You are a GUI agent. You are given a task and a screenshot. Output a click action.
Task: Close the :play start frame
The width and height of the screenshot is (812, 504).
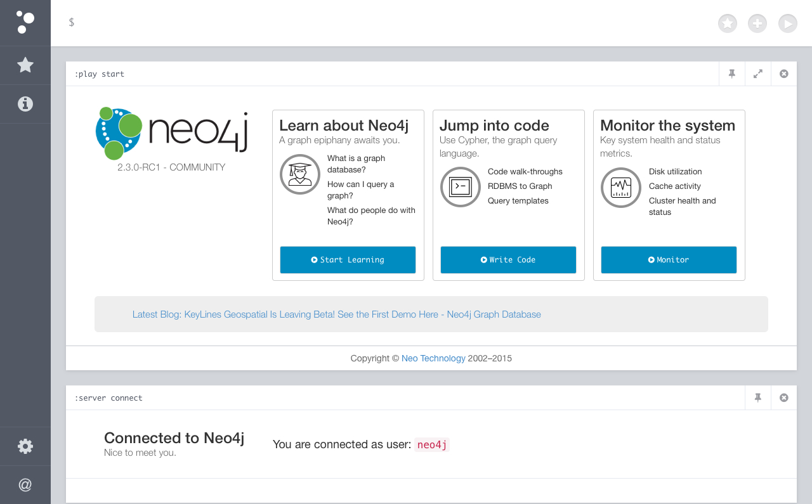click(784, 74)
